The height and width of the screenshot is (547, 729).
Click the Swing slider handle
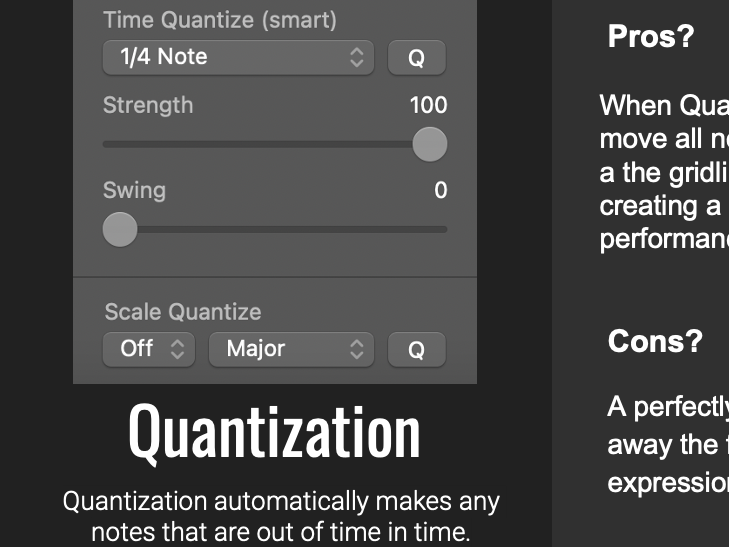pyautogui.click(x=120, y=229)
